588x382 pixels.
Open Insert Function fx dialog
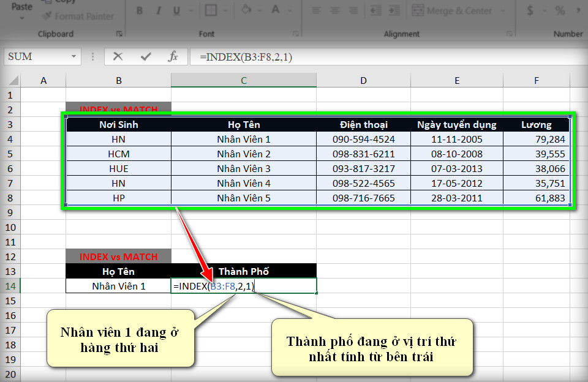click(x=173, y=56)
